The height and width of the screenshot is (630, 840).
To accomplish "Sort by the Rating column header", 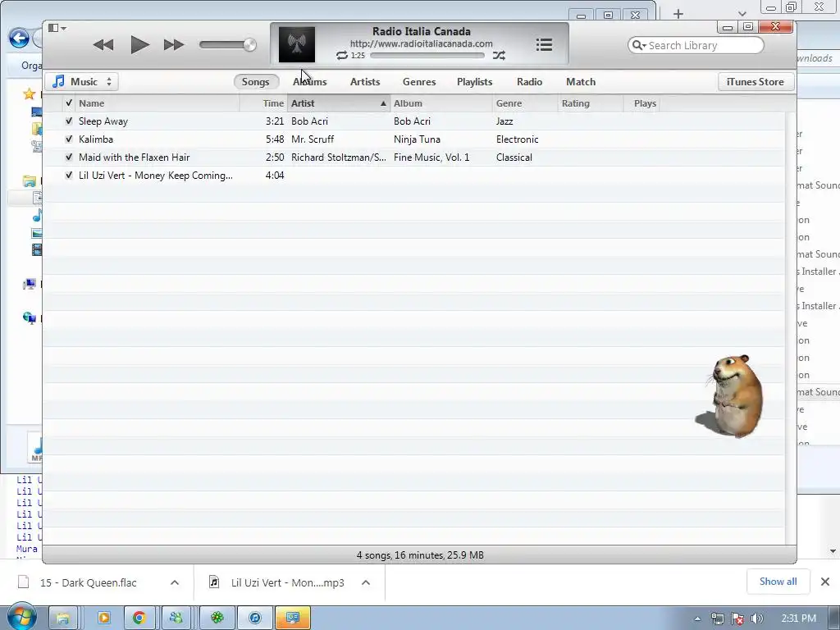I will pyautogui.click(x=591, y=103).
